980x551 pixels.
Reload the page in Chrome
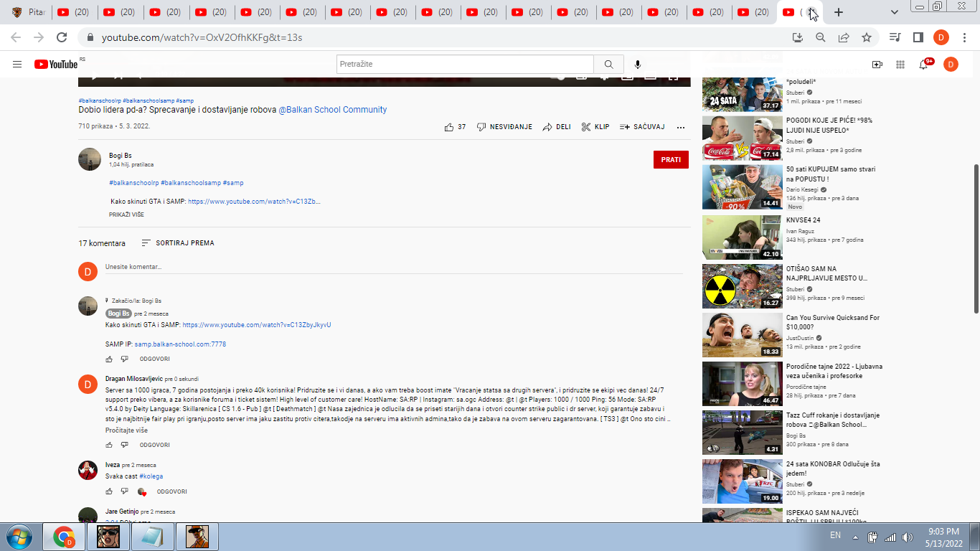(x=62, y=37)
